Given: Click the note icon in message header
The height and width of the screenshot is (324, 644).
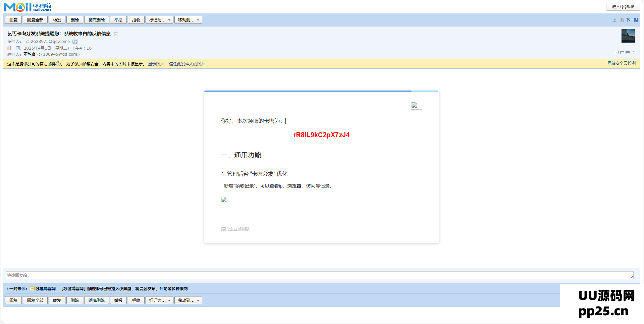Looking at the screenshot, I should pos(616,53).
